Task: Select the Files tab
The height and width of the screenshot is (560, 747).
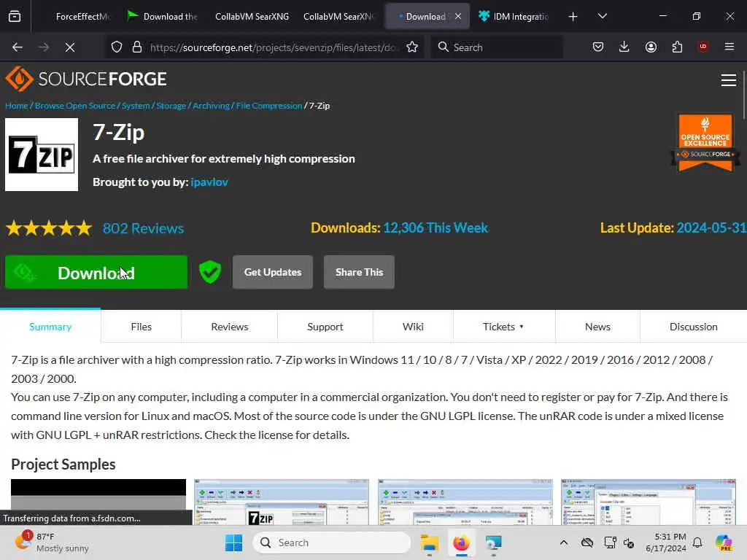Action: click(141, 327)
